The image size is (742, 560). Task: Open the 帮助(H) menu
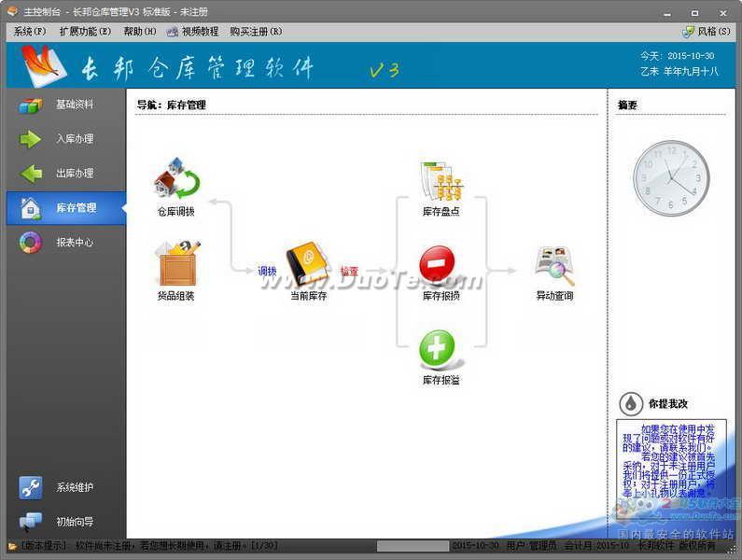click(140, 32)
